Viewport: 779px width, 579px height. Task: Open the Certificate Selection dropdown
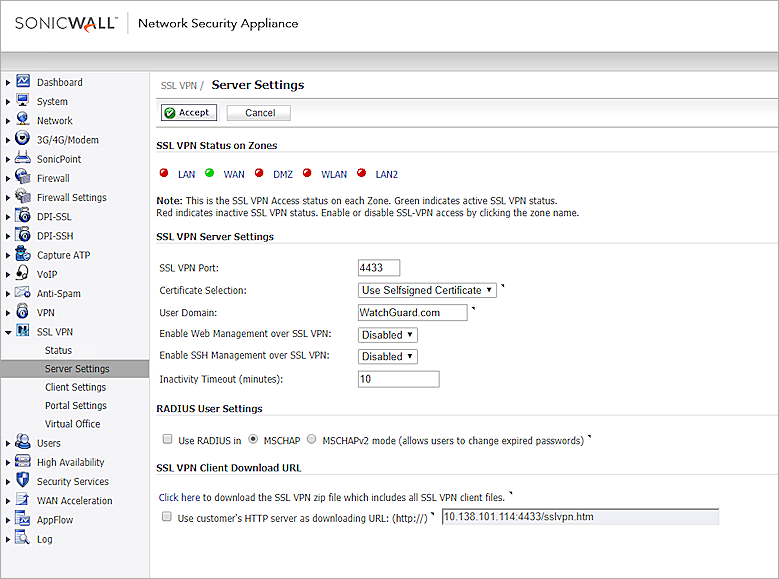427,290
